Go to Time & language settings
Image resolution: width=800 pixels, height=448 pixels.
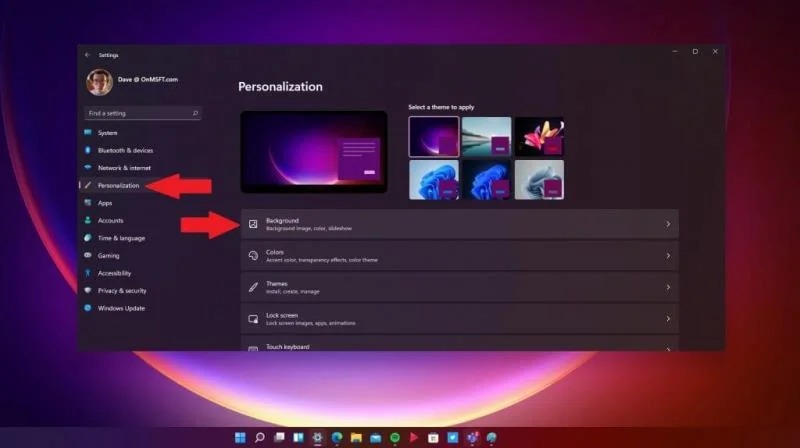(121, 238)
